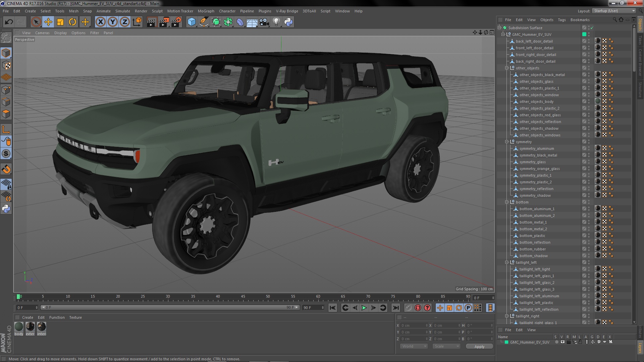Select the Live Selection tool
The image size is (644, 362).
[36, 22]
